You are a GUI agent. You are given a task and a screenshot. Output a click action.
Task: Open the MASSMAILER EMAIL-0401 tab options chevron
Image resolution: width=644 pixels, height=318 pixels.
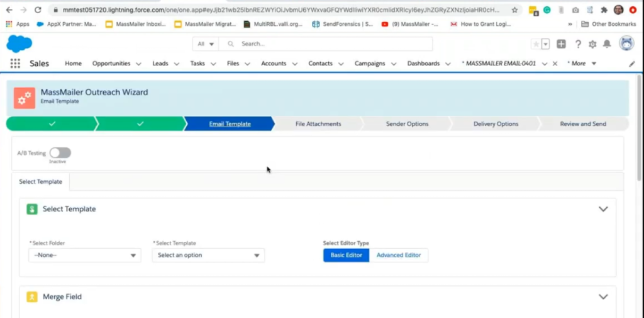[x=545, y=64]
